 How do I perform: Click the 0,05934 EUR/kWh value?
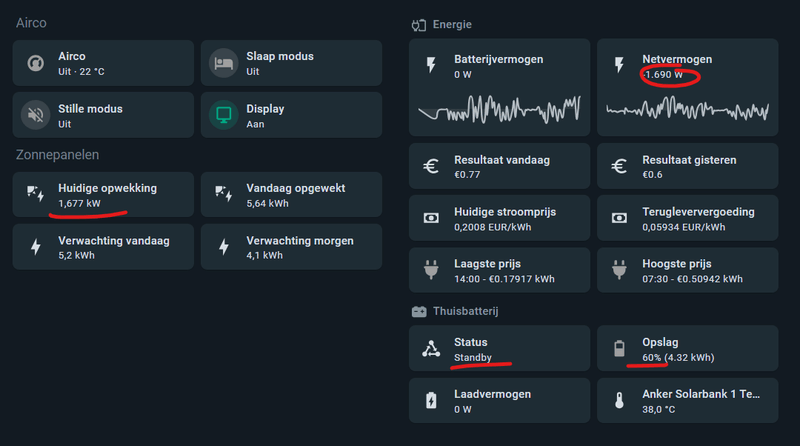coord(684,227)
